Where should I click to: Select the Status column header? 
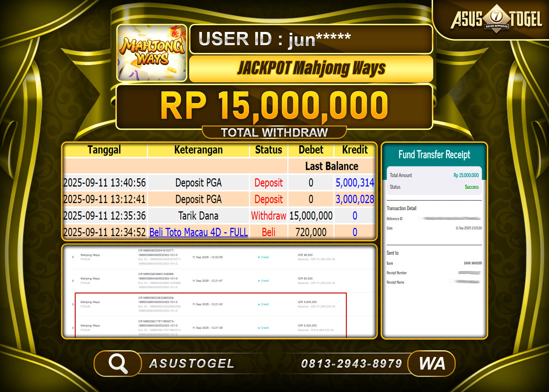click(x=268, y=150)
